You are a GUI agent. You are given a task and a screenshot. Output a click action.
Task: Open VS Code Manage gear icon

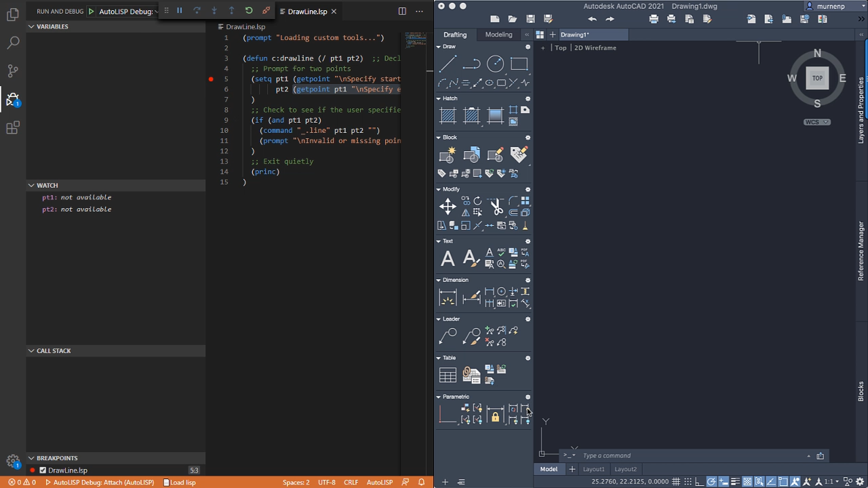[x=13, y=462]
